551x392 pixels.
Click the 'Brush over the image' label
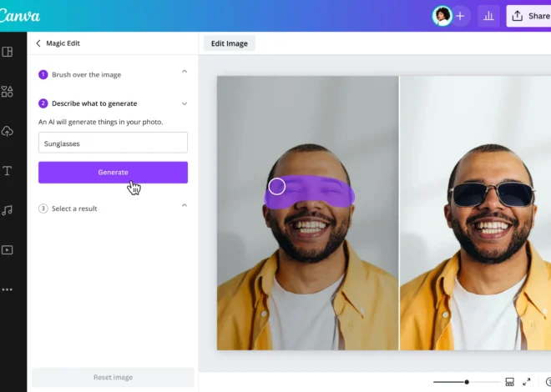tap(87, 75)
